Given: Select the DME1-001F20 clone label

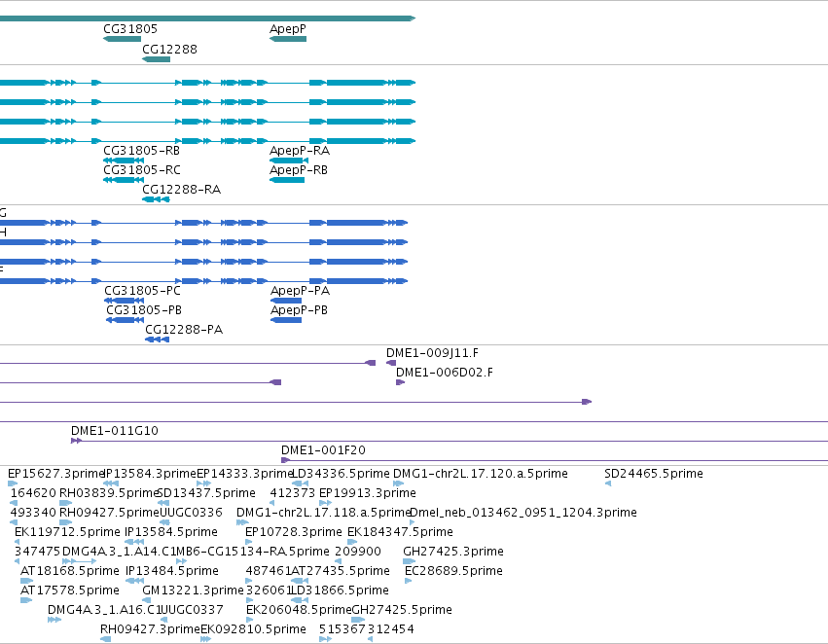Looking at the screenshot, I should point(323,450).
